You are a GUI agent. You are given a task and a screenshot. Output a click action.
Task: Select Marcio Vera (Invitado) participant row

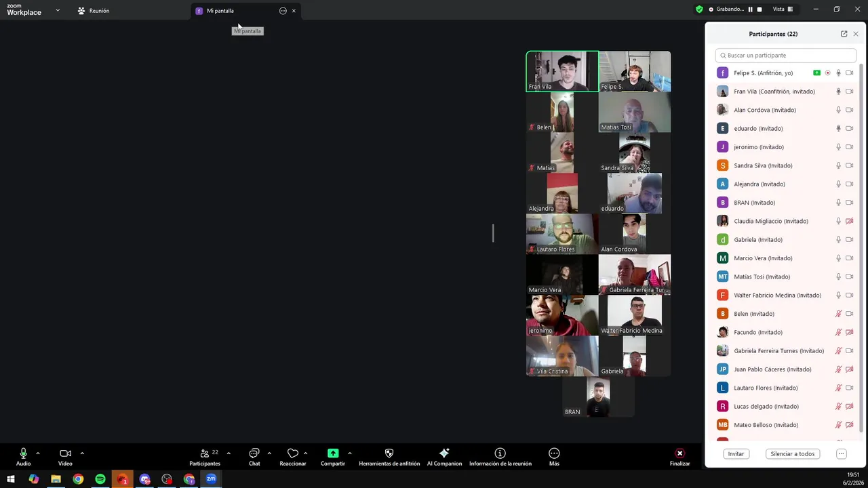[785, 258]
